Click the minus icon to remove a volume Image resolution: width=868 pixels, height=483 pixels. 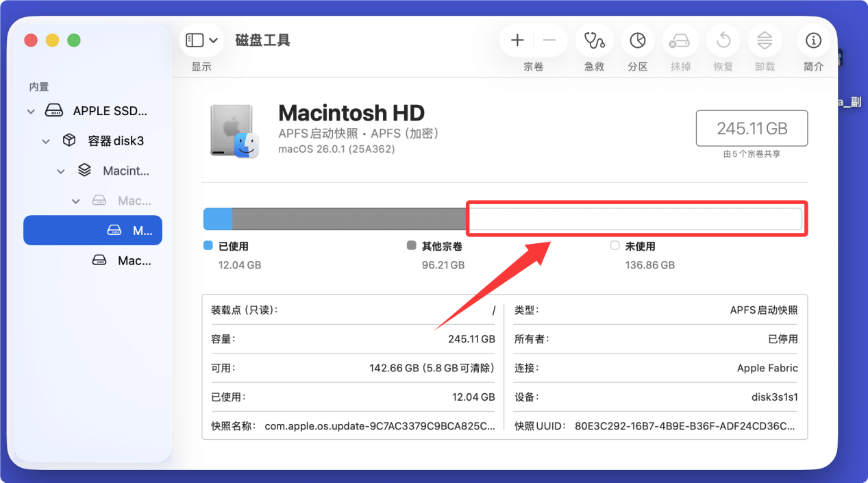coord(549,40)
